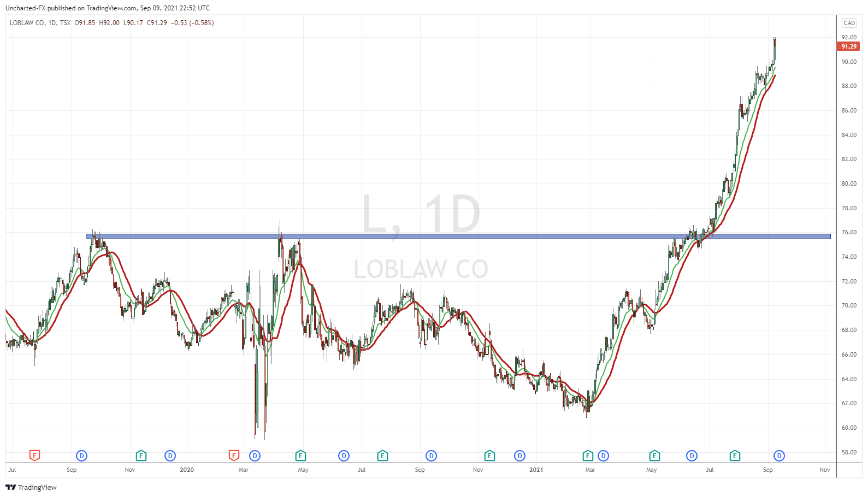The height and width of the screenshot is (497, 868).
Task: Open the dividend marker just before 2021
Action: click(x=519, y=455)
